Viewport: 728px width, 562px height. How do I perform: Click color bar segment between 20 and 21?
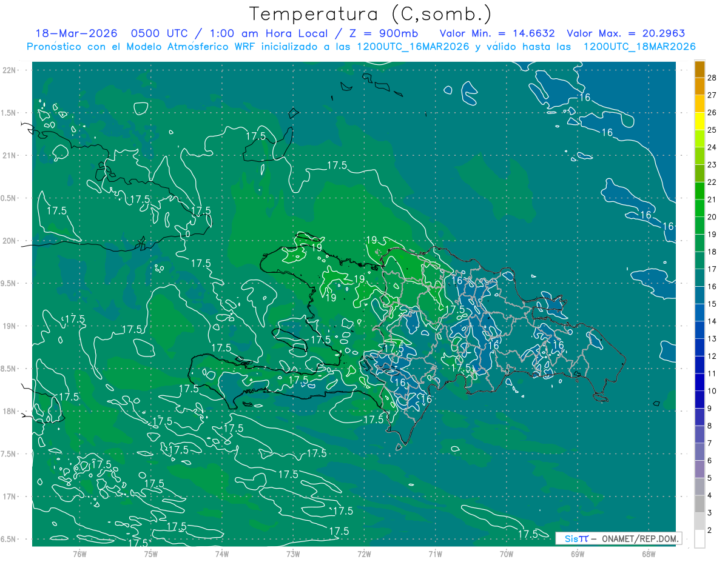[x=699, y=208]
